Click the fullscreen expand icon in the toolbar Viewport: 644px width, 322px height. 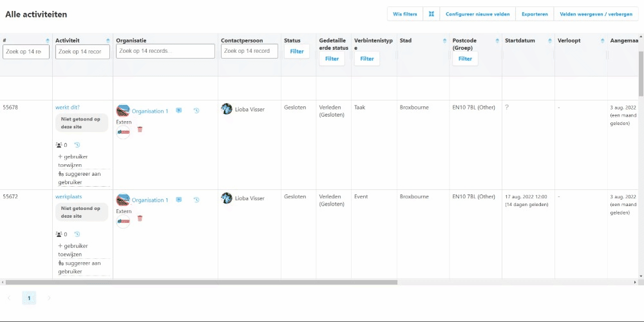431,14
